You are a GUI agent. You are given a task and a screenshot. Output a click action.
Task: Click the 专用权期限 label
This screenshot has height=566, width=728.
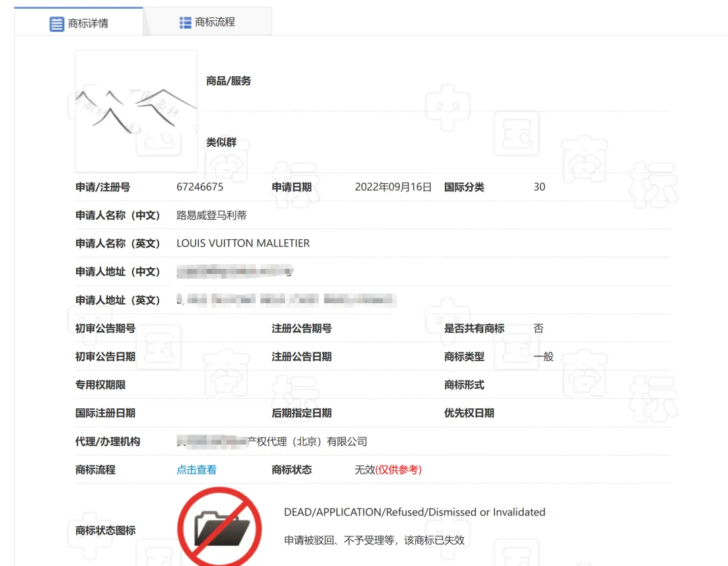[100, 385]
